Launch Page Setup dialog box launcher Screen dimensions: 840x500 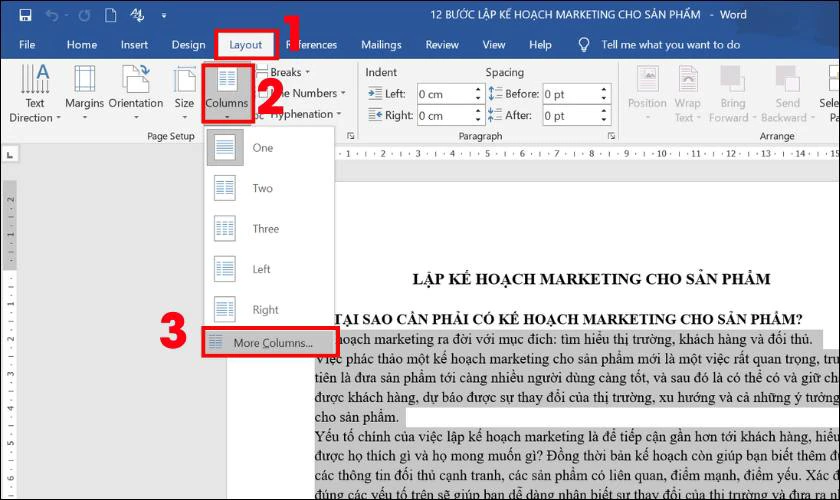pos(351,136)
